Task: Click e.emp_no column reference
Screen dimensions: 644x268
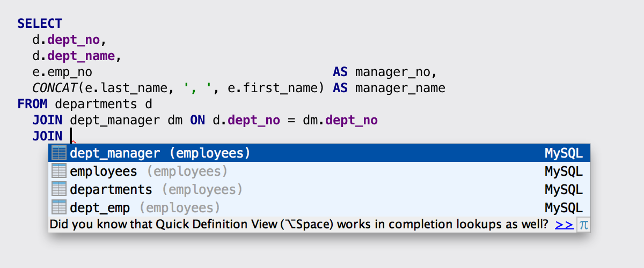Action: tap(62, 72)
